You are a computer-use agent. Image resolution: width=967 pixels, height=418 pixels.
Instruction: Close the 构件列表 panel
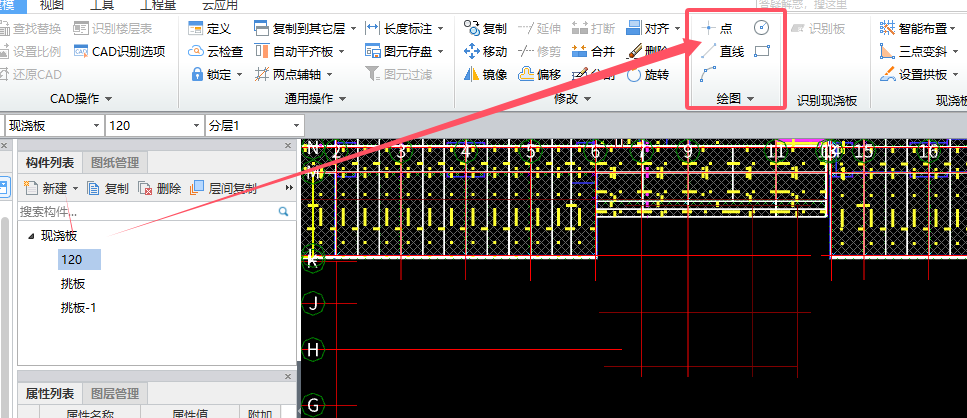(x=287, y=145)
